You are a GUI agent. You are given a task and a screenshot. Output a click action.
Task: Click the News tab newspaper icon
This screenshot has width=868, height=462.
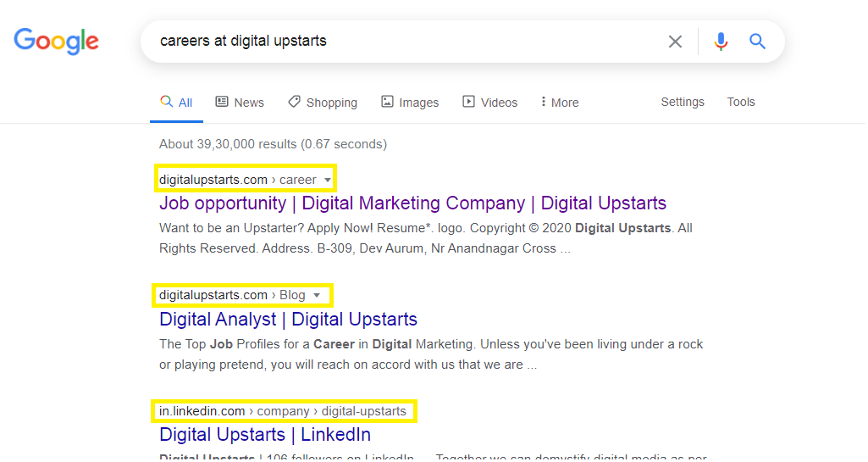[x=222, y=102]
